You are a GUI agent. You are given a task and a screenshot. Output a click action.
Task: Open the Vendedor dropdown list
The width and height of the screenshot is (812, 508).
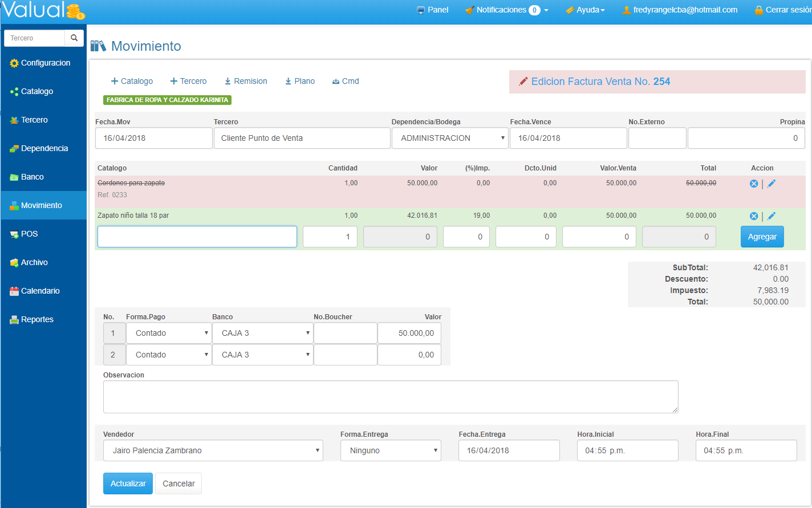coord(213,450)
